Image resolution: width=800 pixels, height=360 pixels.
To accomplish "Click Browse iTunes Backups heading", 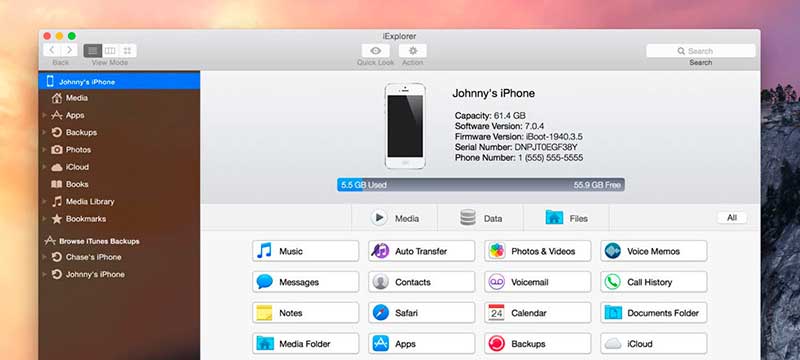I will (x=99, y=241).
